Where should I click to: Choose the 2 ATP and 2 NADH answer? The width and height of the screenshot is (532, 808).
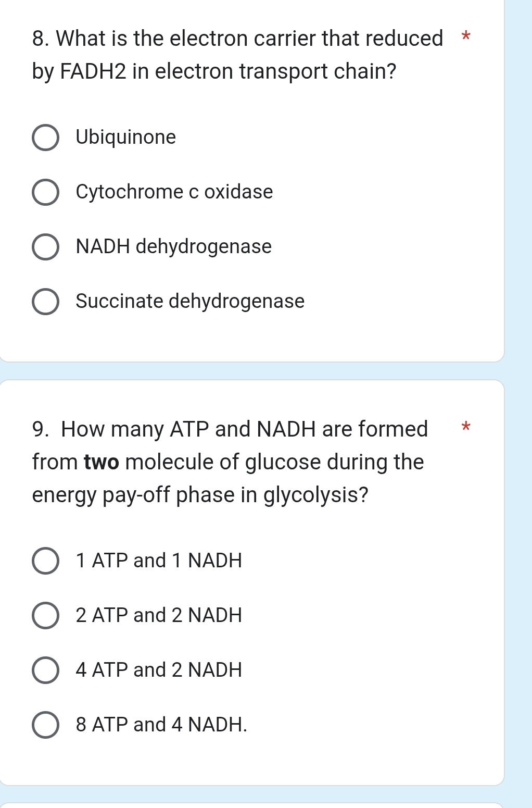coord(46,615)
